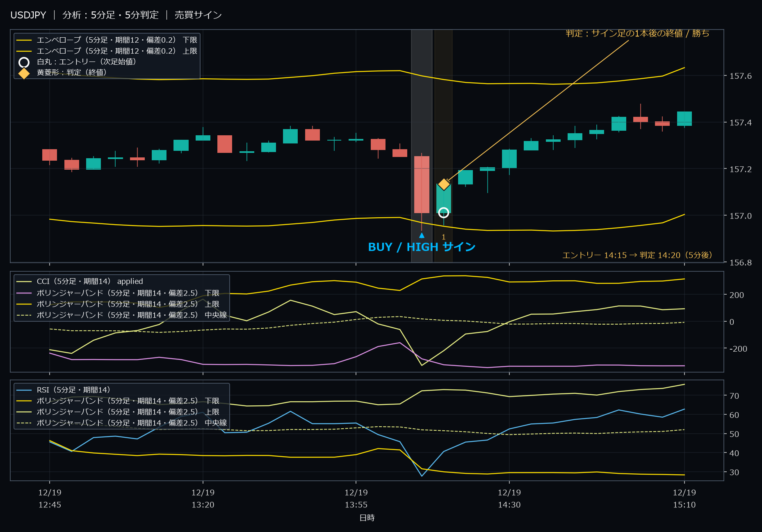Click the yellow diamond icon in the price legend

(24, 73)
